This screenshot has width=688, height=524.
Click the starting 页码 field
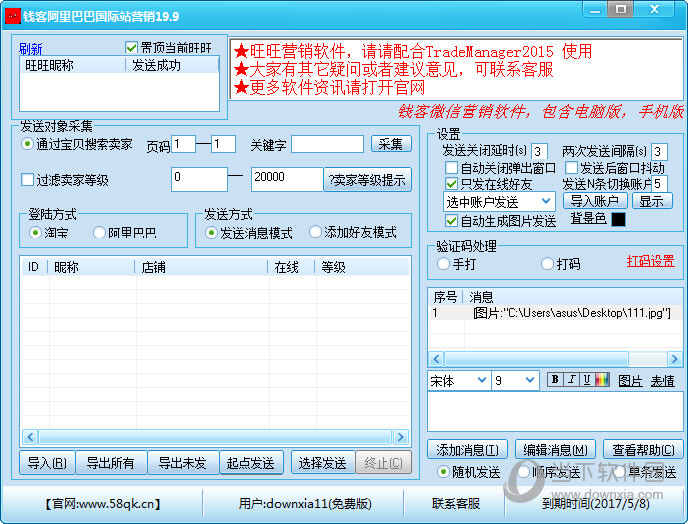coord(183,144)
